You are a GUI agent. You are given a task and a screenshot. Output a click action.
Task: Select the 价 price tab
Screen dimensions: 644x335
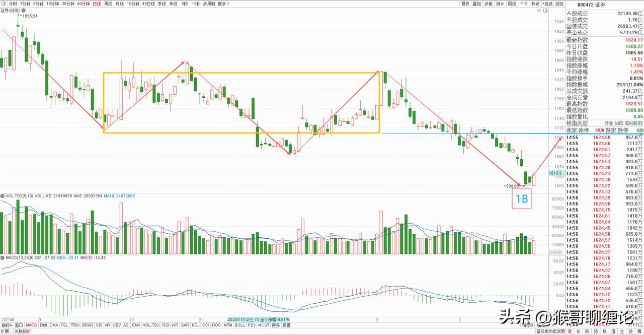click(x=579, y=331)
